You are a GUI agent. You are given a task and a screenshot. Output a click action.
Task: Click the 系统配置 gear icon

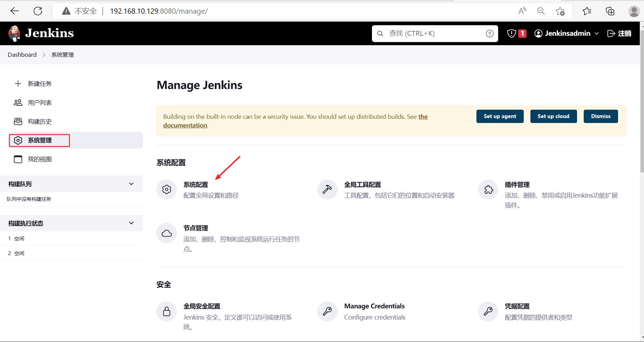coord(167,190)
